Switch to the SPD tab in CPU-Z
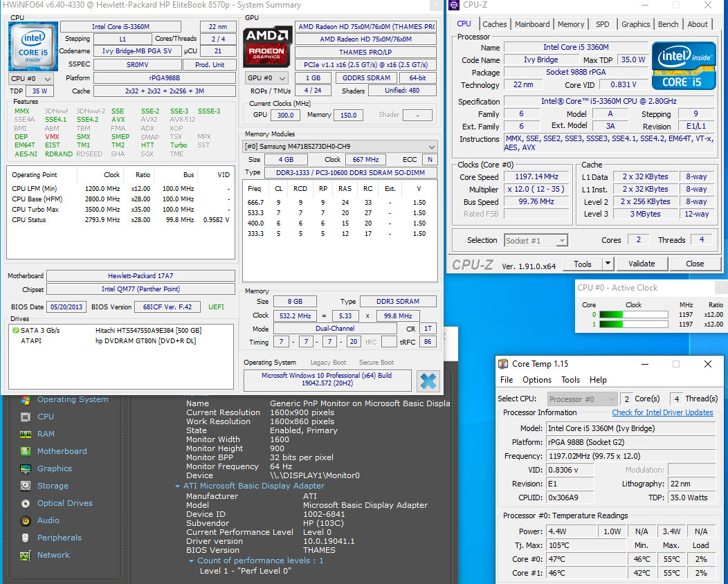This screenshot has width=728, height=584. pyautogui.click(x=602, y=24)
